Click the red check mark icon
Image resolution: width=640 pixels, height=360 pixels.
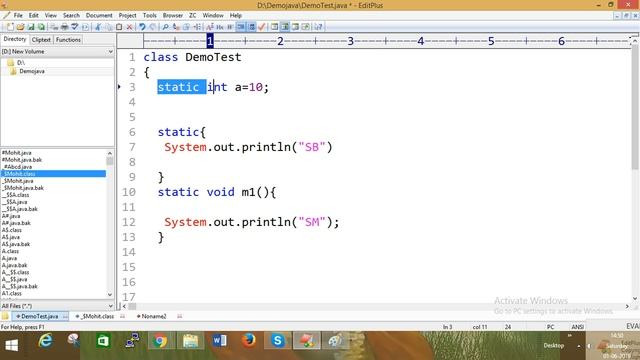click(x=262, y=27)
